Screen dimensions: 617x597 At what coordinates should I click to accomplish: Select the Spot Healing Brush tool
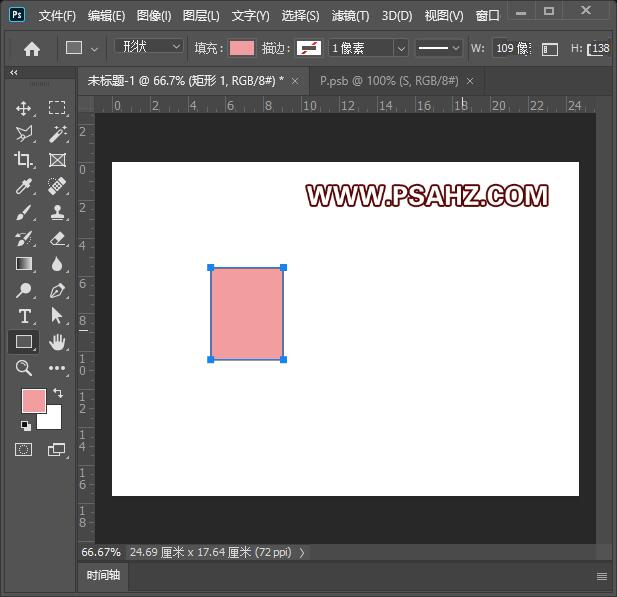pyautogui.click(x=57, y=186)
